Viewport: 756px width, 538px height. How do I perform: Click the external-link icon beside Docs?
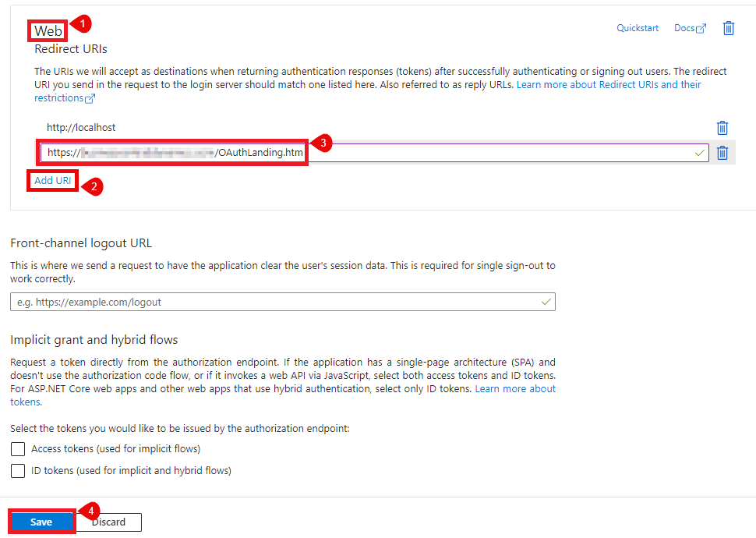point(701,29)
